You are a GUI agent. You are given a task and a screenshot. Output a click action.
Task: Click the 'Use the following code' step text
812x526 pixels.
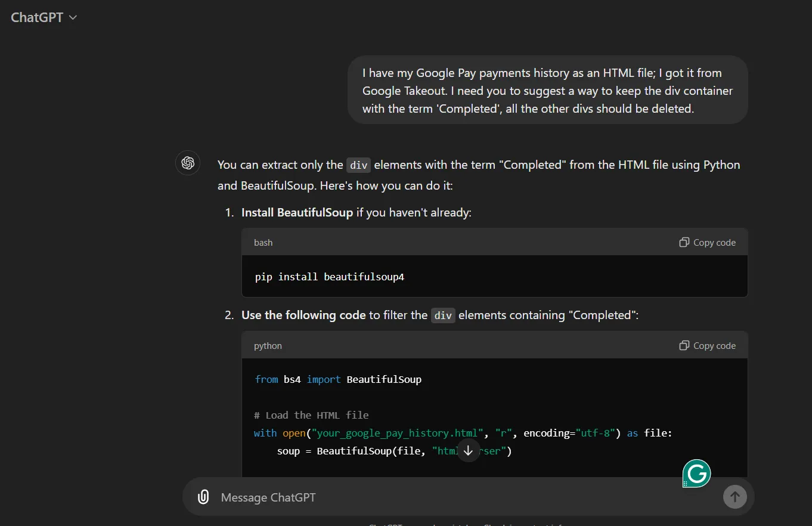[303, 315]
